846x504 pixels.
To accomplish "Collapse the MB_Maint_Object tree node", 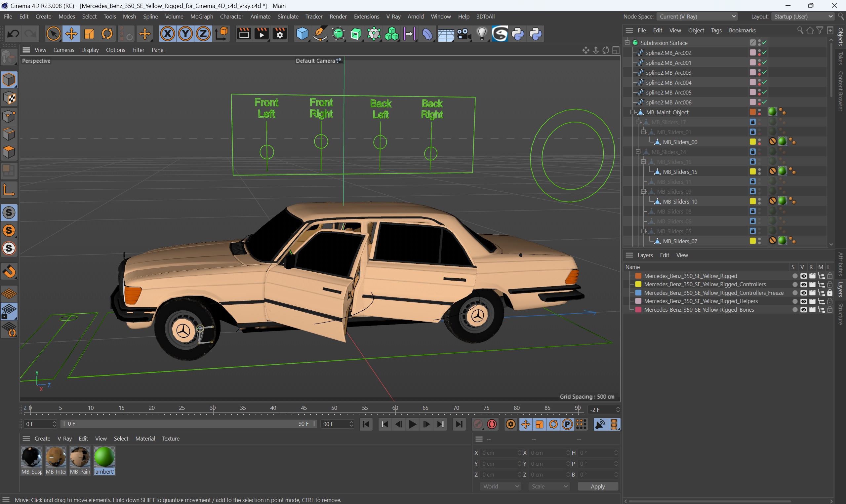I will [x=633, y=112].
